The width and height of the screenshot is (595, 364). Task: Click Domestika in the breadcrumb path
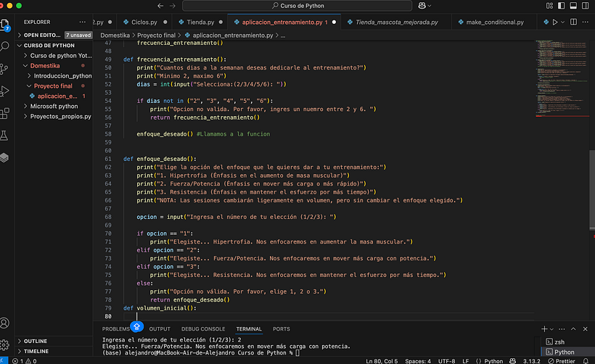pos(115,36)
